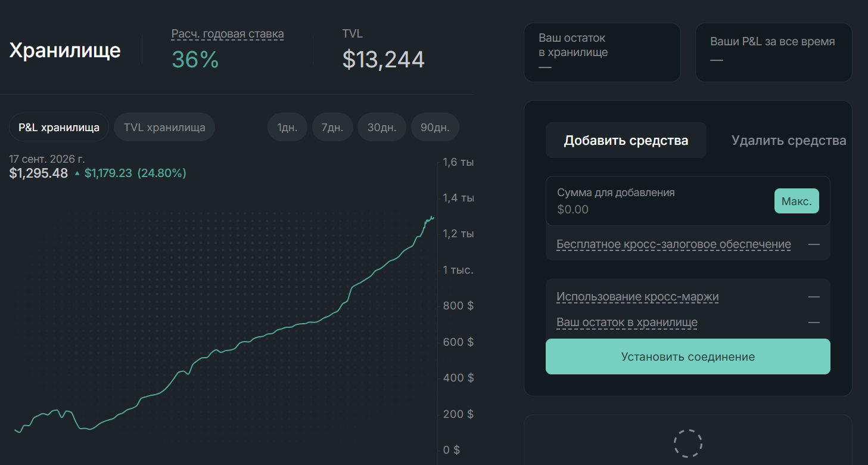This screenshot has width=868, height=465.
Task: Click the 0 $ axis label
Action: pyautogui.click(x=452, y=449)
